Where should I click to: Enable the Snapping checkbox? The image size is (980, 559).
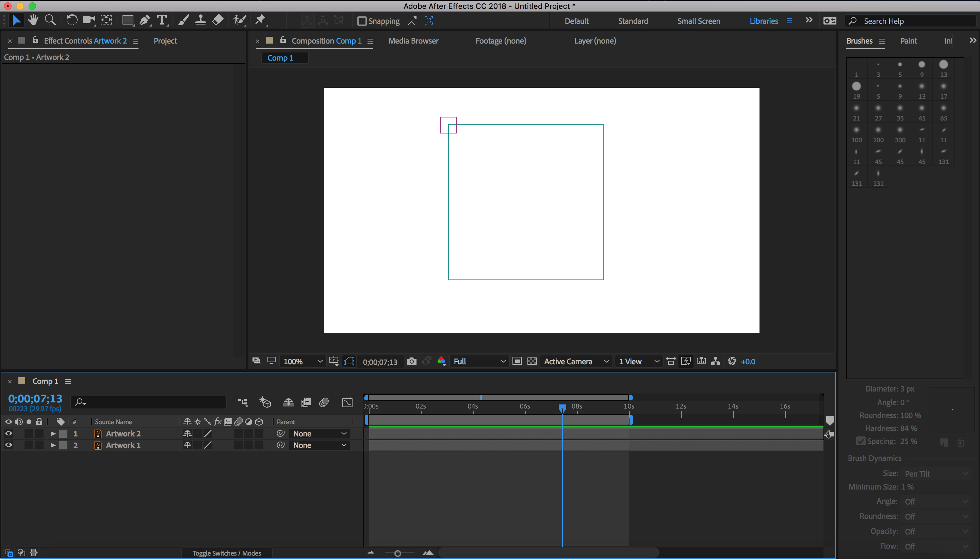(x=362, y=21)
